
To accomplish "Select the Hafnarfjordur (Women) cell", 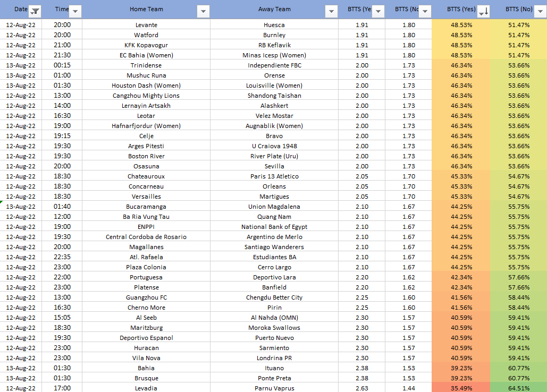I will 146,126.
